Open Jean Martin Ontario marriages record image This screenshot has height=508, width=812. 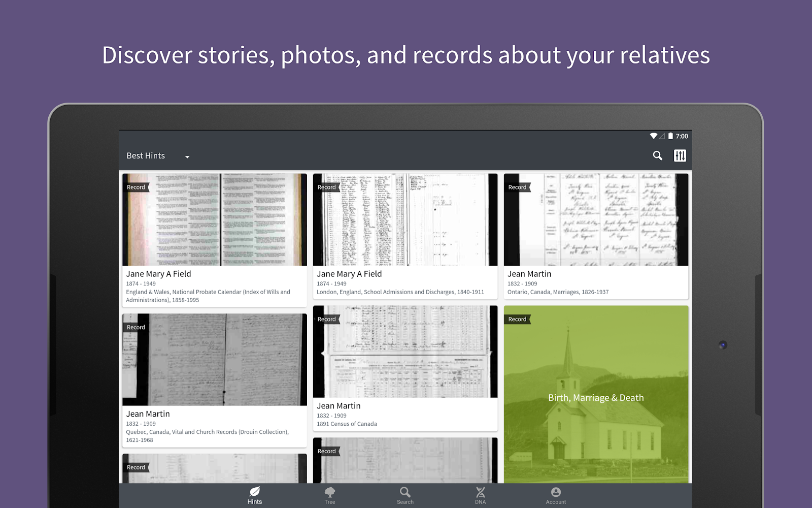(x=596, y=219)
